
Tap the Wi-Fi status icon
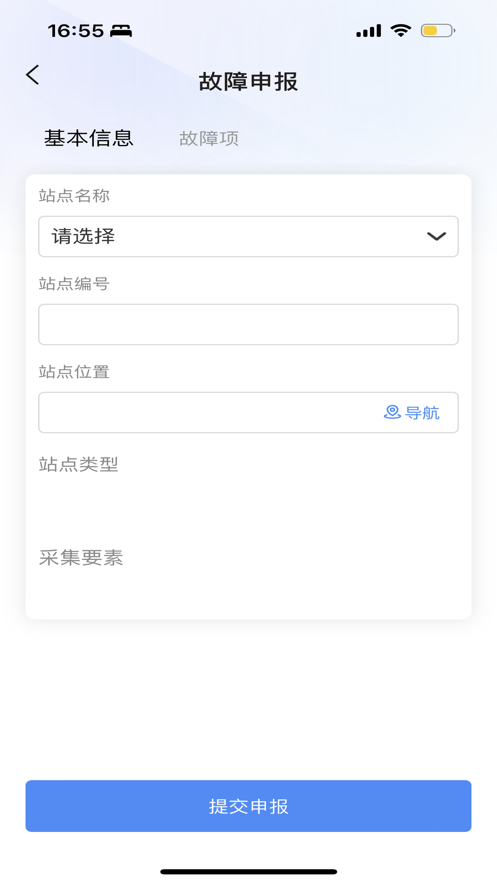click(401, 30)
